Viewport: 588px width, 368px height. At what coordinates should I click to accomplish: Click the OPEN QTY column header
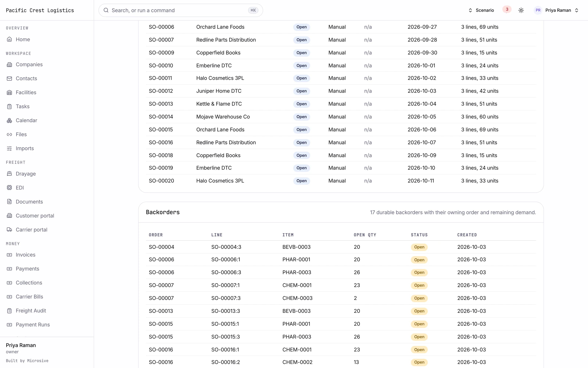pos(365,235)
